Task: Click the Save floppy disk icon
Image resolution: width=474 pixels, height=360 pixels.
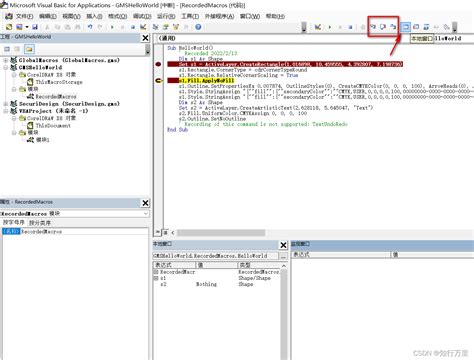Action: click(35, 27)
